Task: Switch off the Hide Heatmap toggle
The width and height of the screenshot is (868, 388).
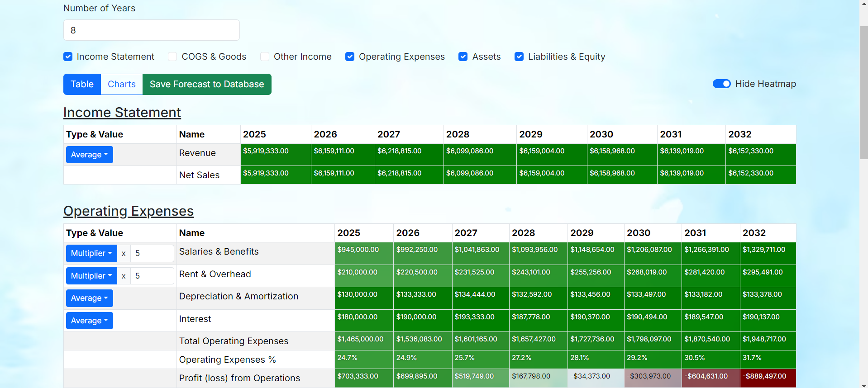Action: [x=722, y=84]
